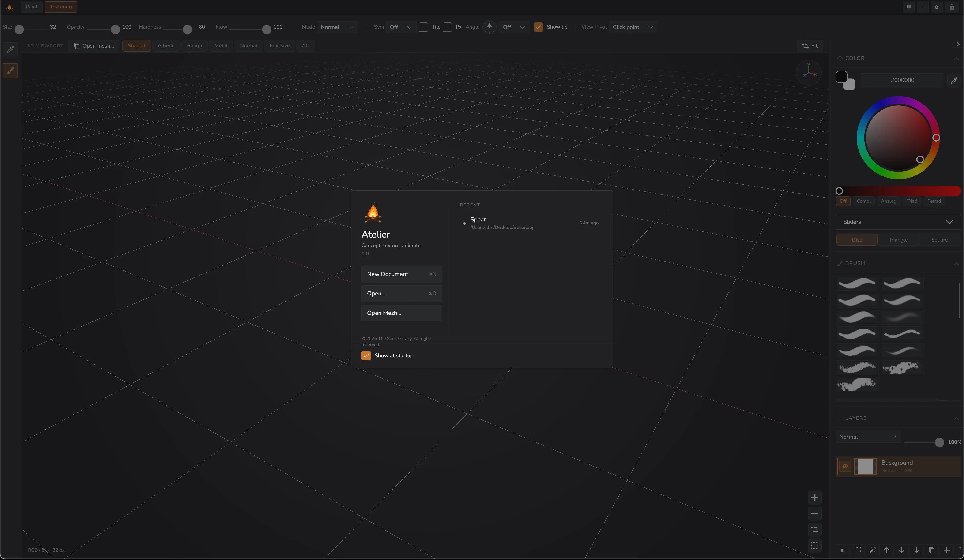
Task: Enable the Px checkbox
Action: pos(447,27)
